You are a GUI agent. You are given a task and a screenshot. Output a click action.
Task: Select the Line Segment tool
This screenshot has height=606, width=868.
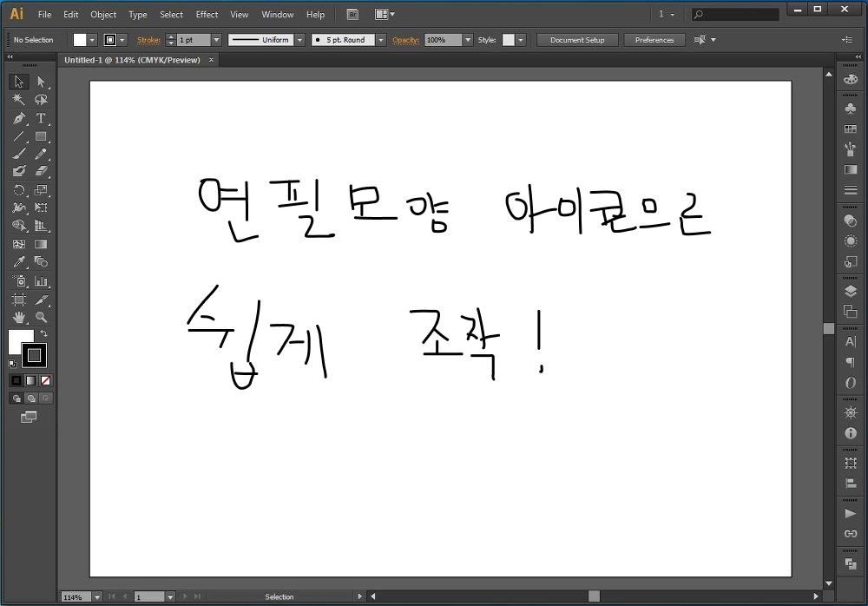click(x=19, y=136)
